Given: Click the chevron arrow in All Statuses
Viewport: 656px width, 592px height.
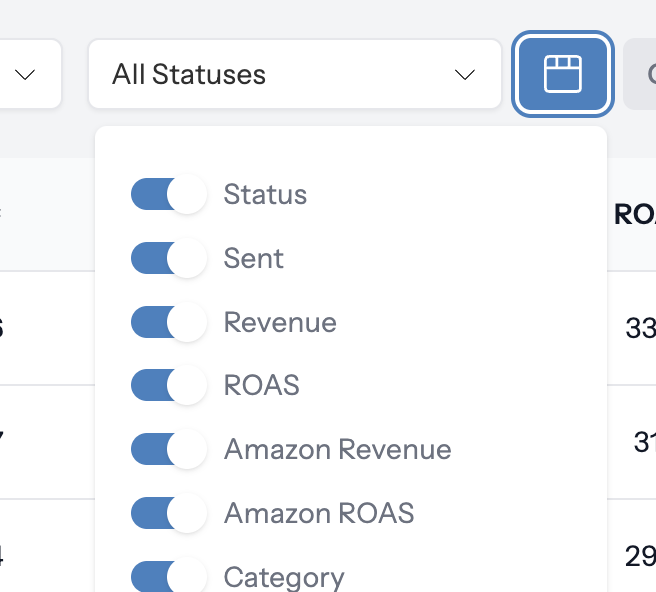Looking at the screenshot, I should [x=464, y=75].
